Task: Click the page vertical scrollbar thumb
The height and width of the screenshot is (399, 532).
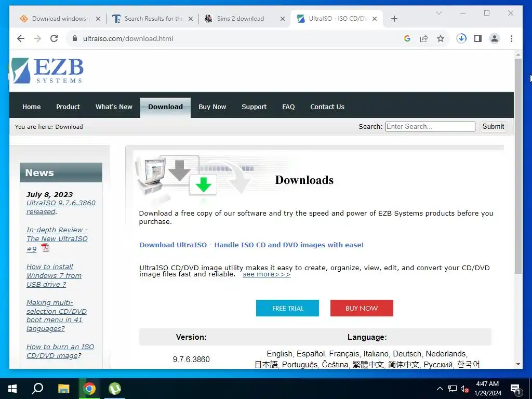Action: [518, 166]
